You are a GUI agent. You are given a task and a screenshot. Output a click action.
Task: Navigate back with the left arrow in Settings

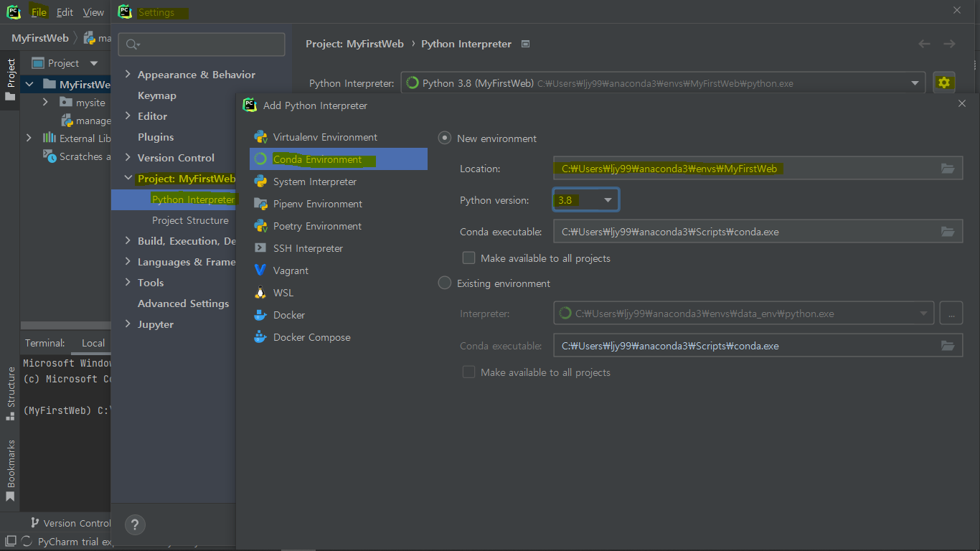pos(924,44)
